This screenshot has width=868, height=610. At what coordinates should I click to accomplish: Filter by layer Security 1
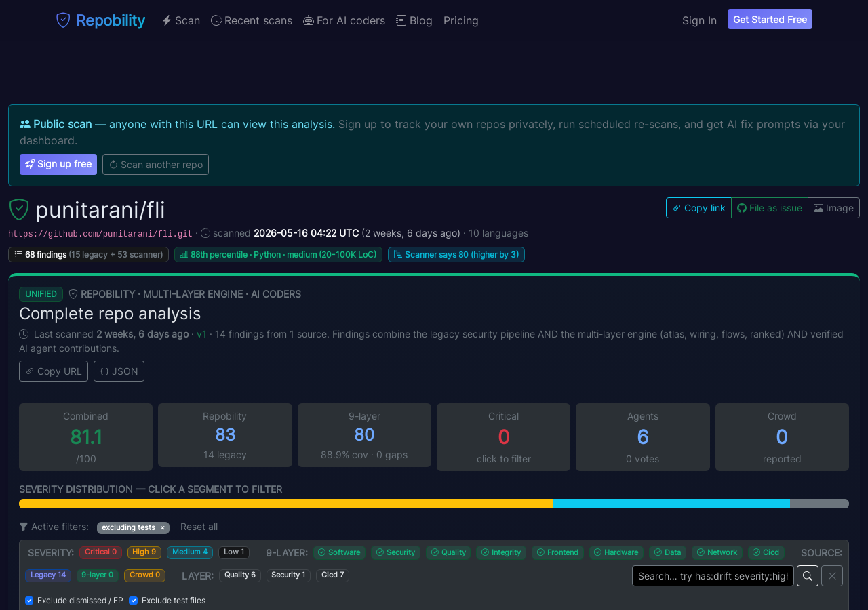pyautogui.click(x=288, y=575)
